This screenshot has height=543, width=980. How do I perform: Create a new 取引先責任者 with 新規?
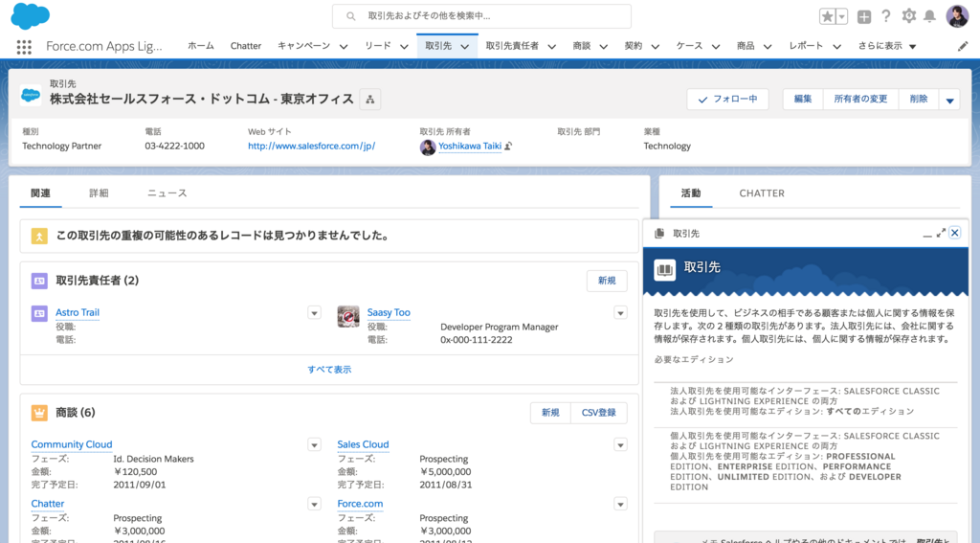(606, 281)
